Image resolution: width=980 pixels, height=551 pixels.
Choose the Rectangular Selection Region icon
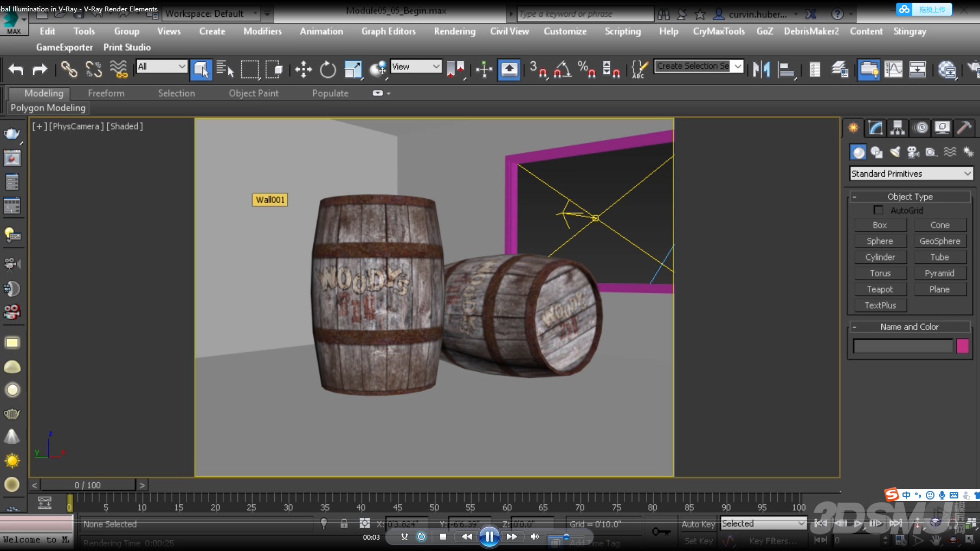point(250,69)
